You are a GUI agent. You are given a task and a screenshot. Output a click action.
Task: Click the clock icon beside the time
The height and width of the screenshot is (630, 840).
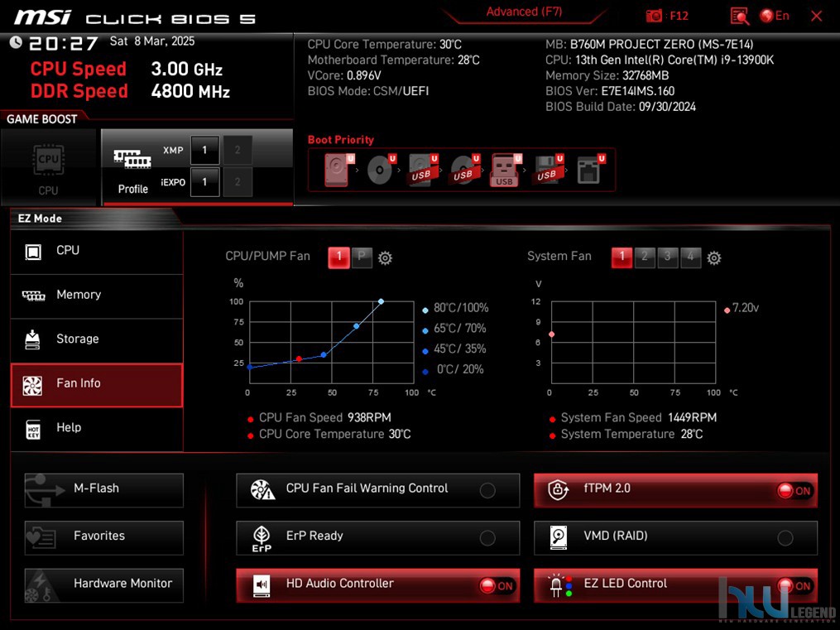pos(16,41)
